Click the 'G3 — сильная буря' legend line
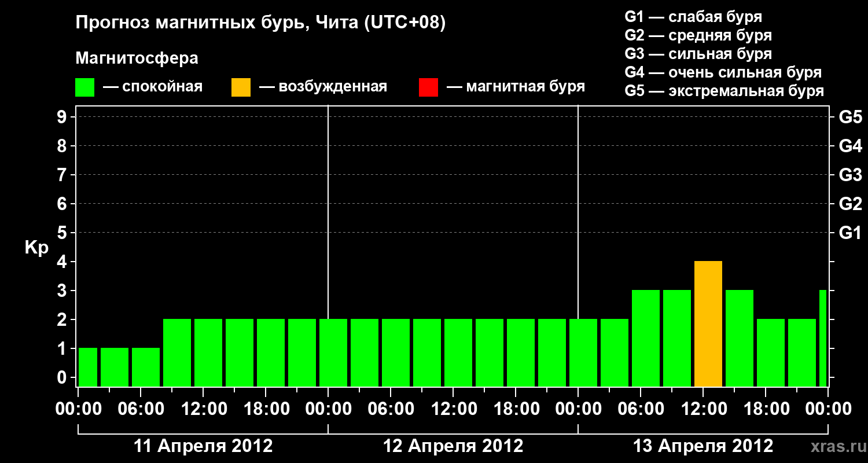The height and width of the screenshot is (463, 868). coord(698,54)
